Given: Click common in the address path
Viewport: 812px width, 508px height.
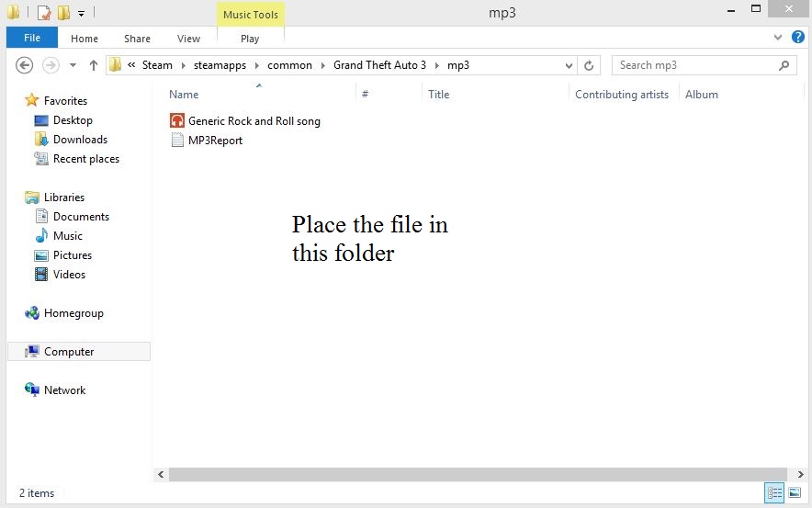Looking at the screenshot, I should pyautogui.click(x=289, y=65).
